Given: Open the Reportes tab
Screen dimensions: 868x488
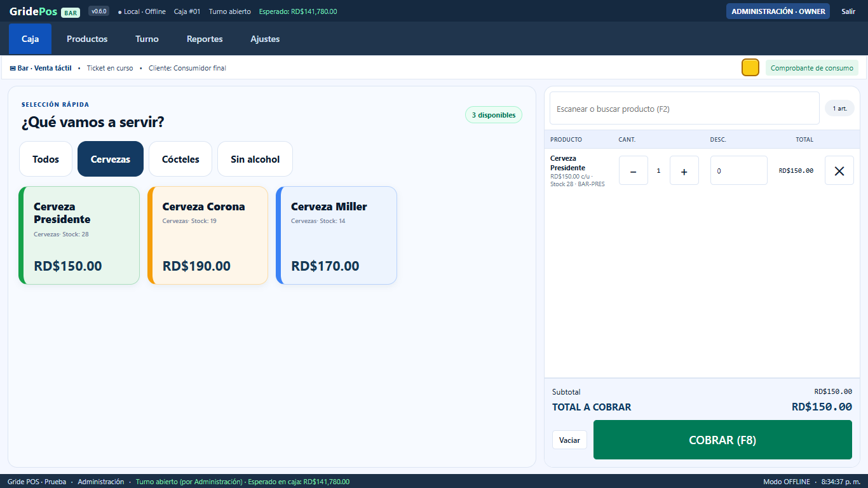Looking at the screenshot, I should 205,39.
